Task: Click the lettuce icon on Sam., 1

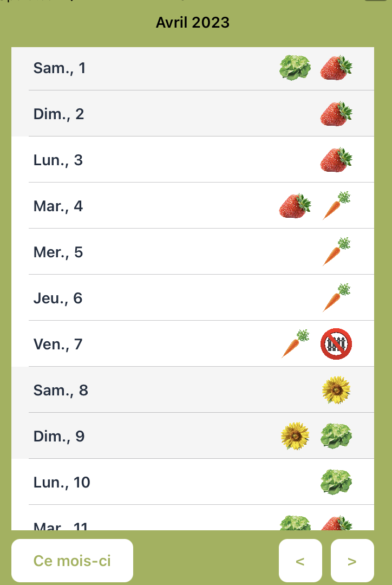Action: click(x=295, y=68)
